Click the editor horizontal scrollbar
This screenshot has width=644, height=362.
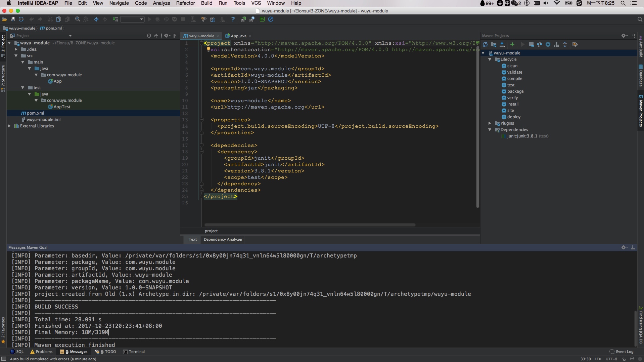coord(310,225)
